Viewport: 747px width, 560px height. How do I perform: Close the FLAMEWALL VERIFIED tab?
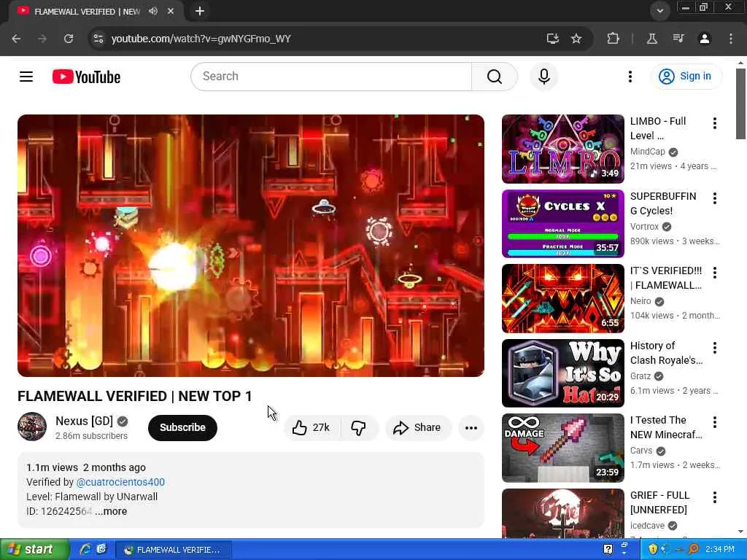tap(171, 11)
